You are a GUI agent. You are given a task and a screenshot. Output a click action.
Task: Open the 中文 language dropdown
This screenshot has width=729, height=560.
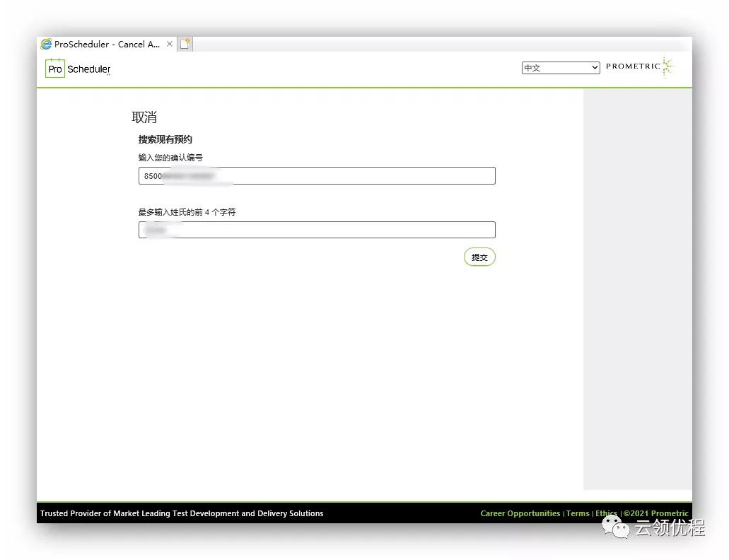point(560,68)
